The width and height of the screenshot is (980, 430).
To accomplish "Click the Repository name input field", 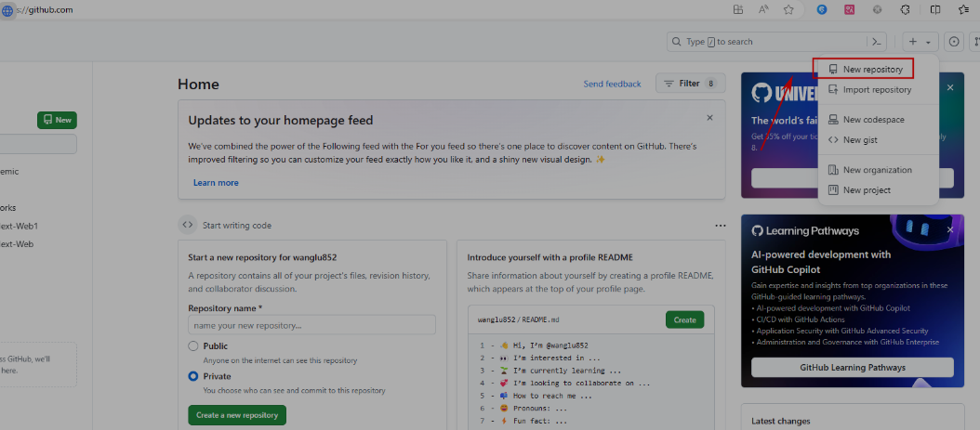I will tap(311, 325).
